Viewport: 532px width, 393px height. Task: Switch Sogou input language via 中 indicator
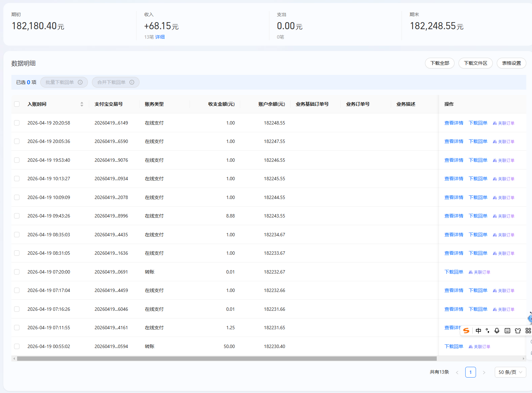pyautogui.click(x=478, y=331)
